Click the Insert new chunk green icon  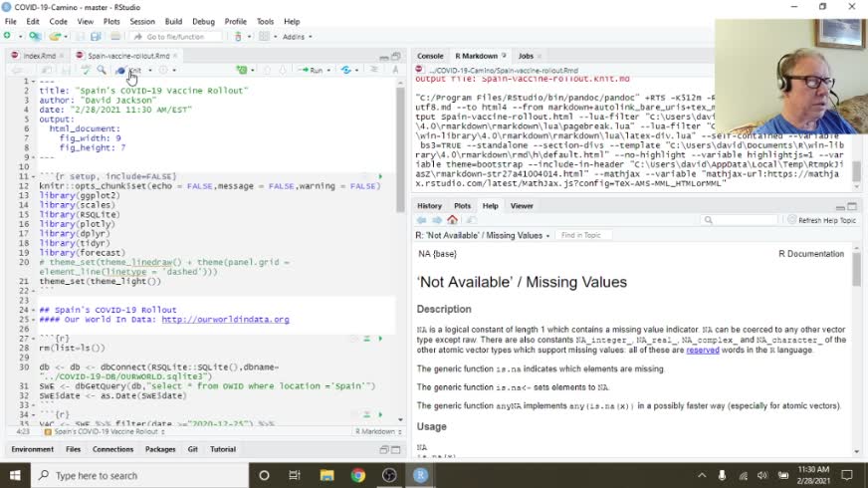click(x=241, y=70)
